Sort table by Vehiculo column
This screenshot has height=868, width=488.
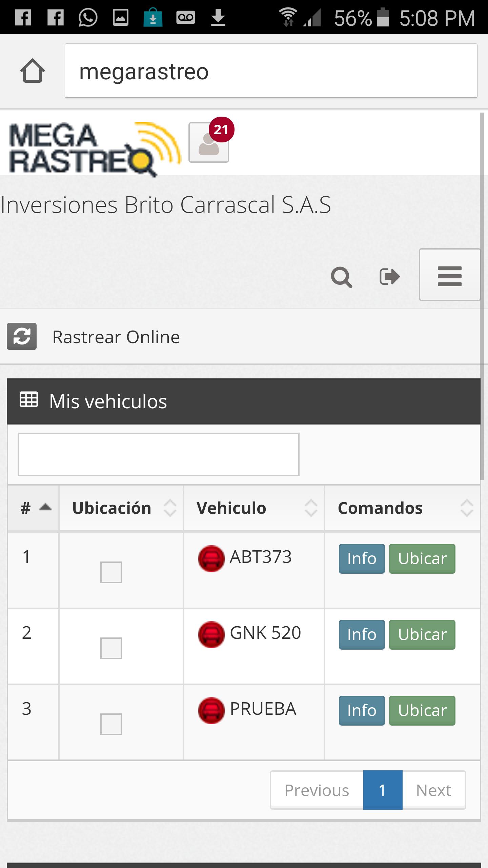coord(254,508)
